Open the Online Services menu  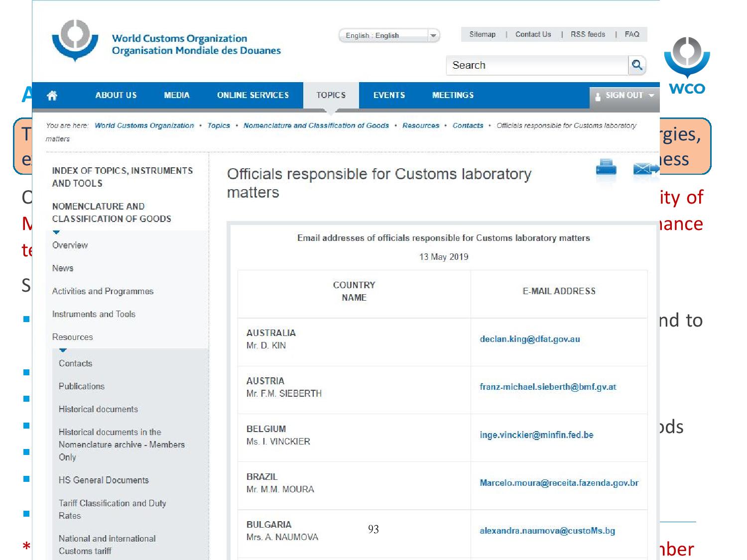253,95
